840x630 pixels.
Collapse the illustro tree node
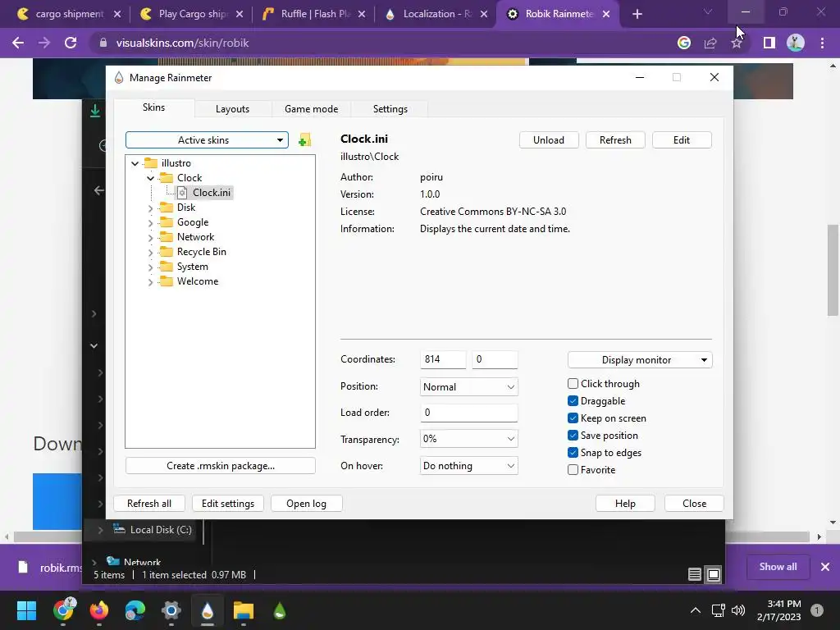[135, 163]
